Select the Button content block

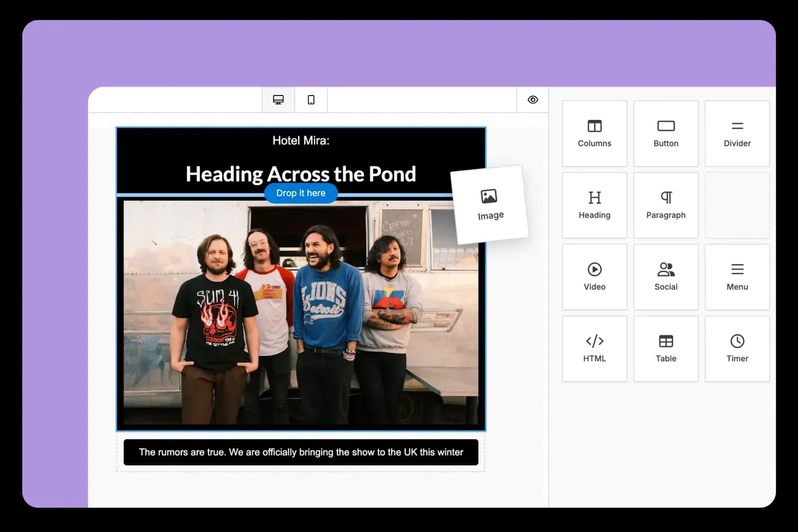666,133
